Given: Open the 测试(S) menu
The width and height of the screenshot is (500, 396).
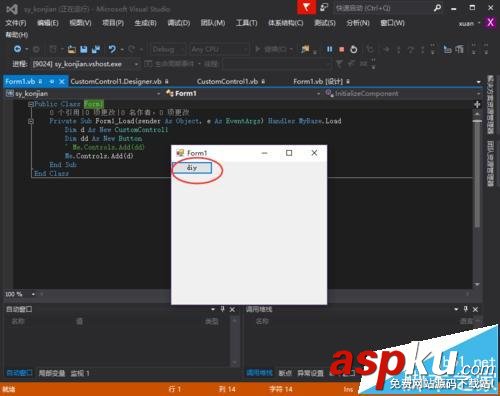Looking at the screenshot, I should tap(325, 23).
